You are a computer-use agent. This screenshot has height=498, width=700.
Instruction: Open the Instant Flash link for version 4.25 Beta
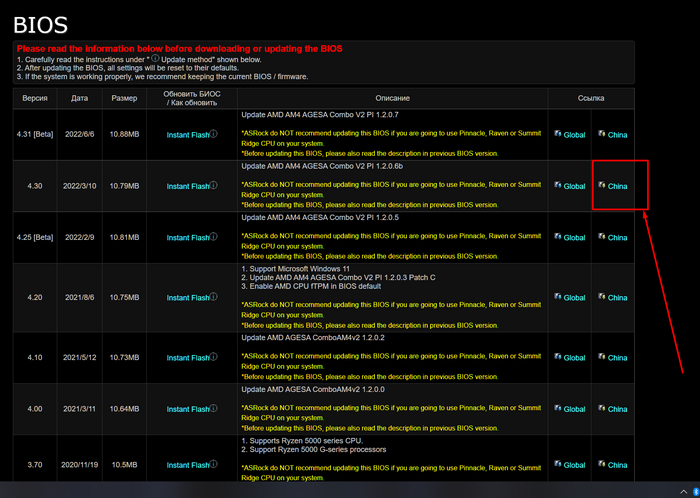click(x=188, y=238)
